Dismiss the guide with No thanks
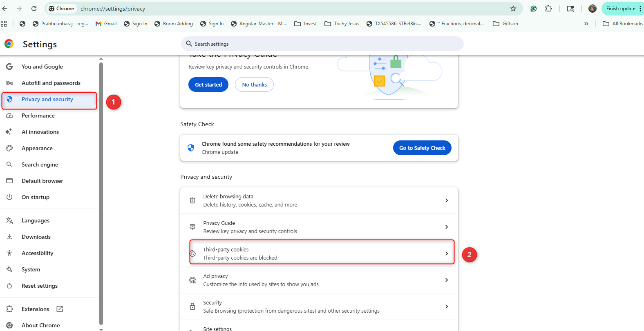 coord(254,84)
